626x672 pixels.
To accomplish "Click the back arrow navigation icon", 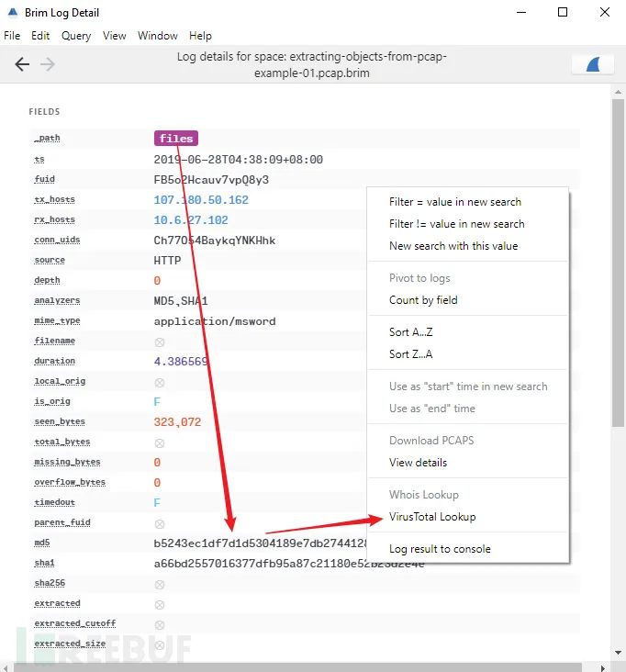I will [x=22, y=64].
